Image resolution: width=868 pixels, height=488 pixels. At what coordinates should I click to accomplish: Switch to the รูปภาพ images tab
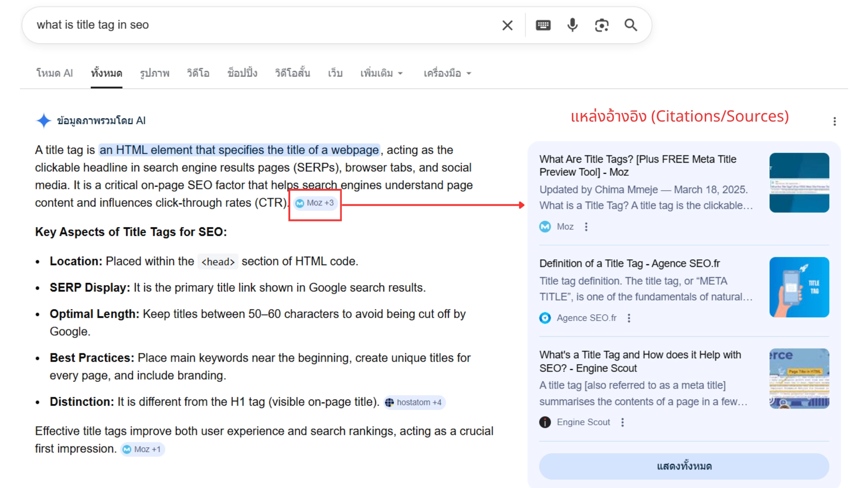coord(155,73)
